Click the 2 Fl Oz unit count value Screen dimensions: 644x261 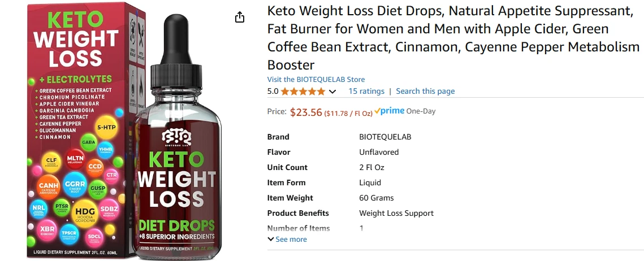pyautogui.click(x=371, y=167)
